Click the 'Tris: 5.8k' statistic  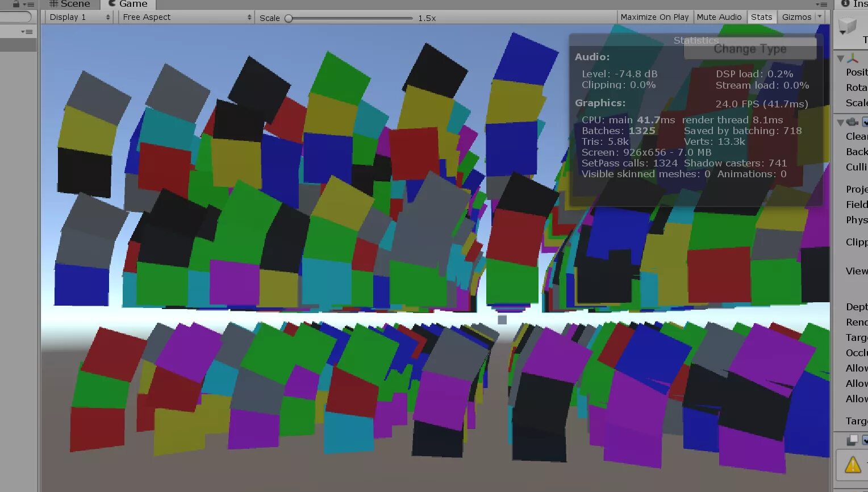pyautogui.click(x=606, y=141)
